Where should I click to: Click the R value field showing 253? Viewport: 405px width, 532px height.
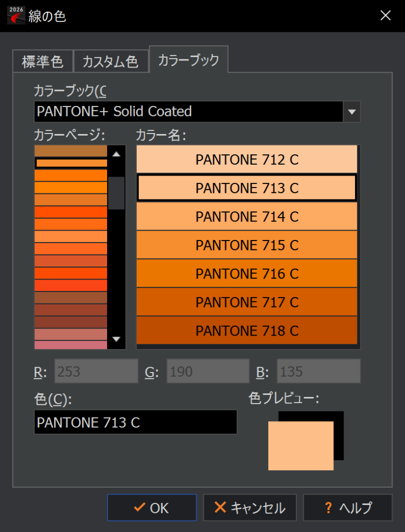coord(96,371)
